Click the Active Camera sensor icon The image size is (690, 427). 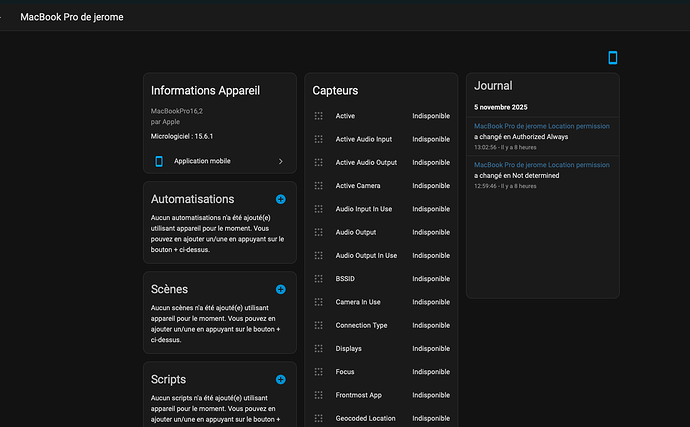(x=319, y=186)
